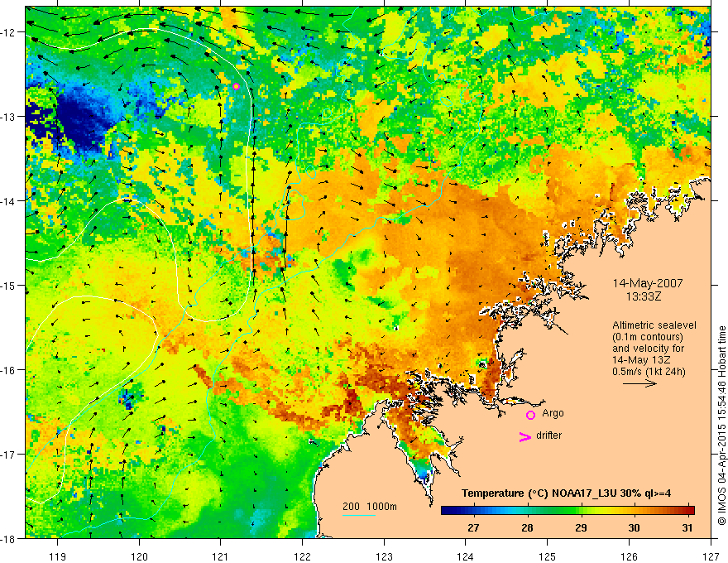This screenshot has height=563, width=728.
Task: Click the 'Argo' legend label
Action: point(553,413)
